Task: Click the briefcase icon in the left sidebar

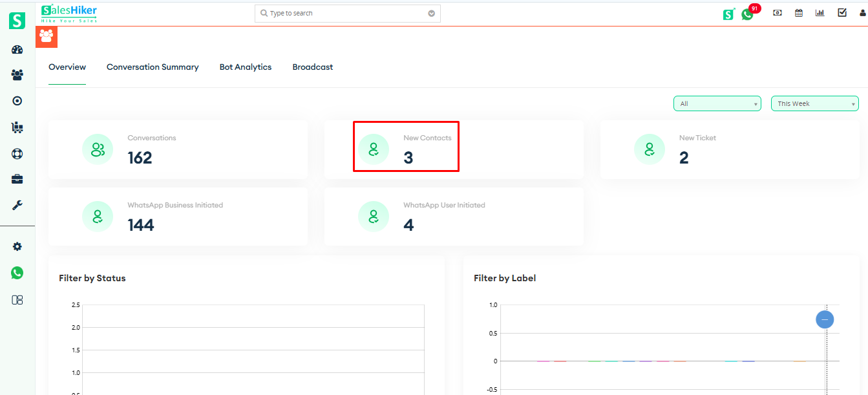Action: (17, 179)
